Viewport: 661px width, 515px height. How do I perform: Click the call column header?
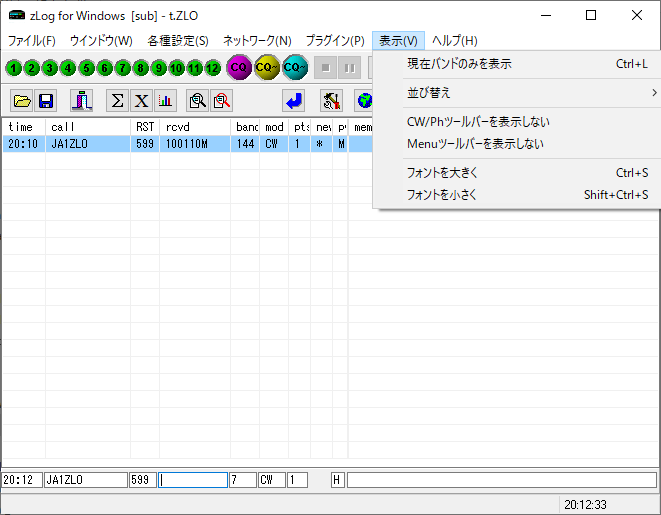tap(88, 127)
